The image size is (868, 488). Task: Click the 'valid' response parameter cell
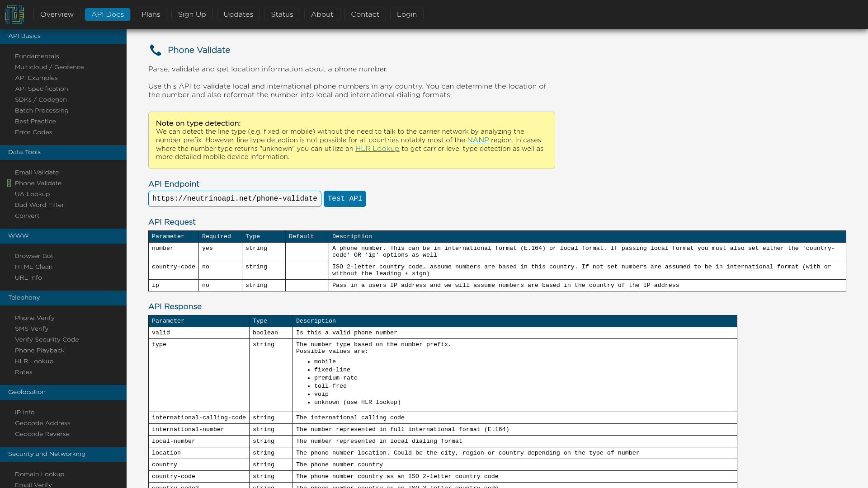pos(199,333)
